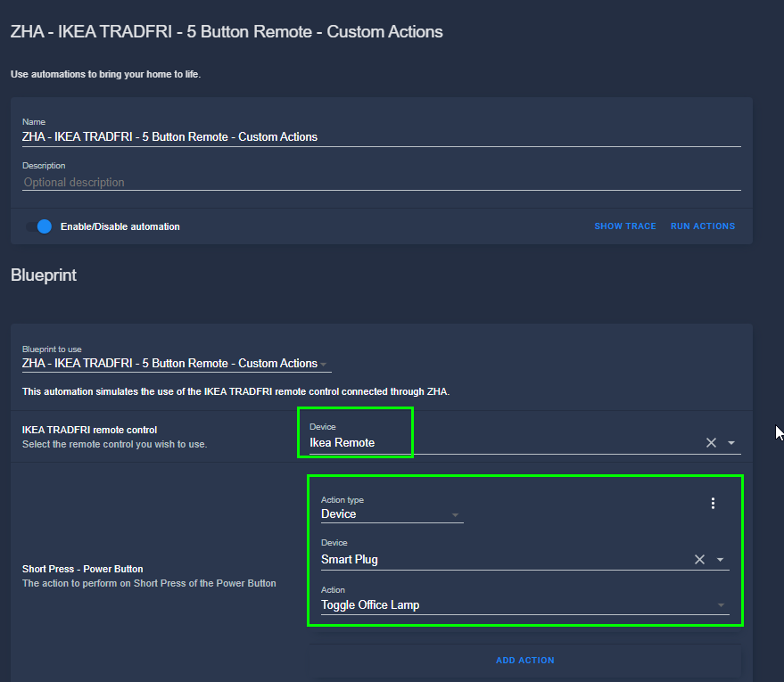The width and height of the screenshot is (784, 682).
Task: Click SHOW TRACE link
Action: point(625,226)
